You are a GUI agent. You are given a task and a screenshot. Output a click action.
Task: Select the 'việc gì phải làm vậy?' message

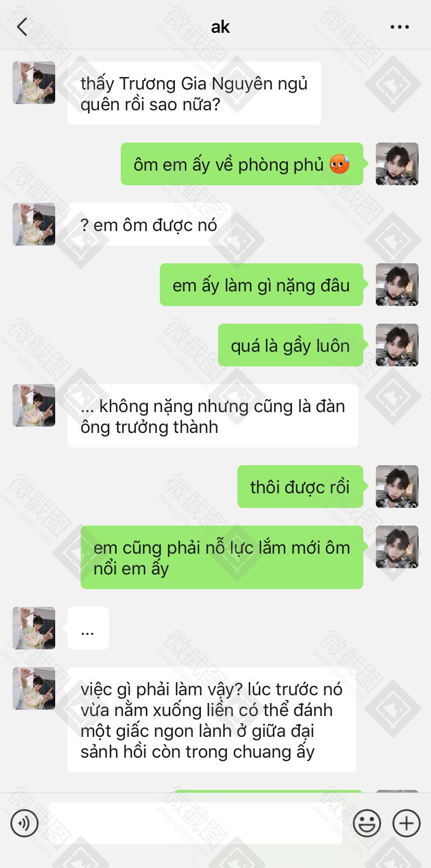tap(212, 720)
